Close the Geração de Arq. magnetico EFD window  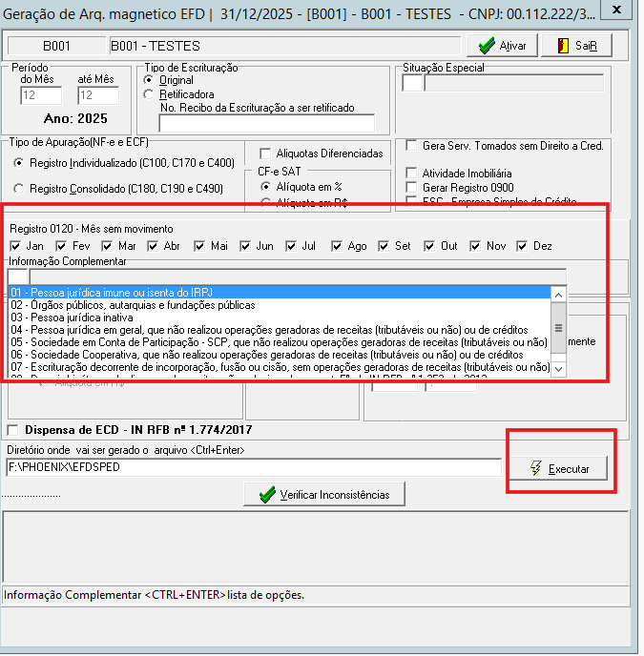(x=616, y=10)
